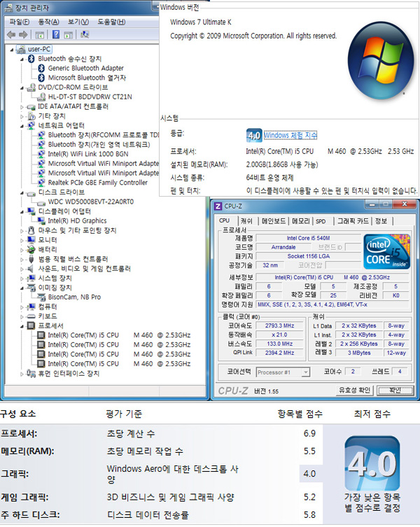The width and height of the screenshot is (420, 527).
Task: Expand the 범용 직렬 버스 컨트롤러 branch
Action: coord(22,259)
